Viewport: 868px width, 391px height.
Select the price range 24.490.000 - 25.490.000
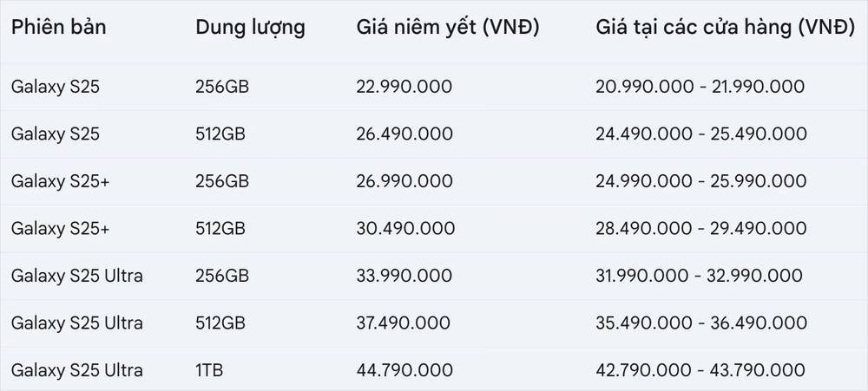pyautogui.click(x=701, y=134)
